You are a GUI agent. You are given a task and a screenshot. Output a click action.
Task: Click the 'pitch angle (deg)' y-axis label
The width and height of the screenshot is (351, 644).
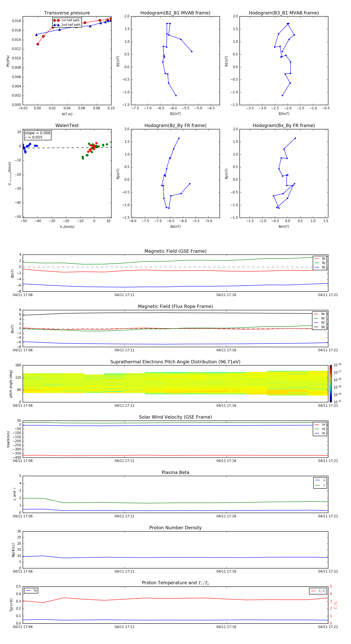click(11, 384)
